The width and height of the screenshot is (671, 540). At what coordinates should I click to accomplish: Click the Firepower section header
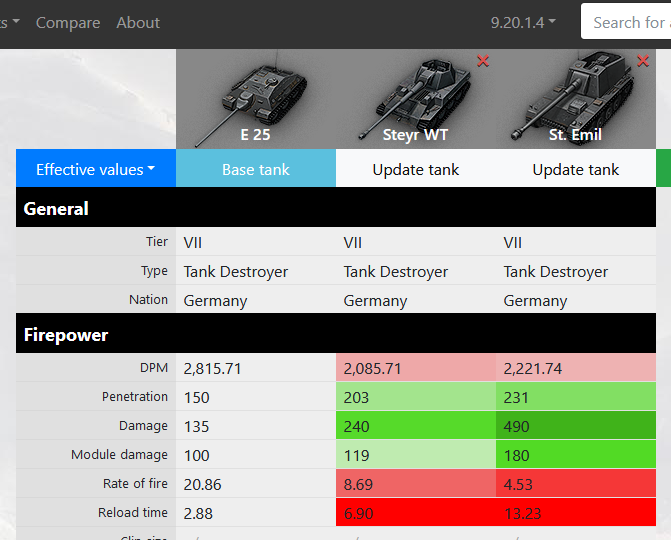336,333
